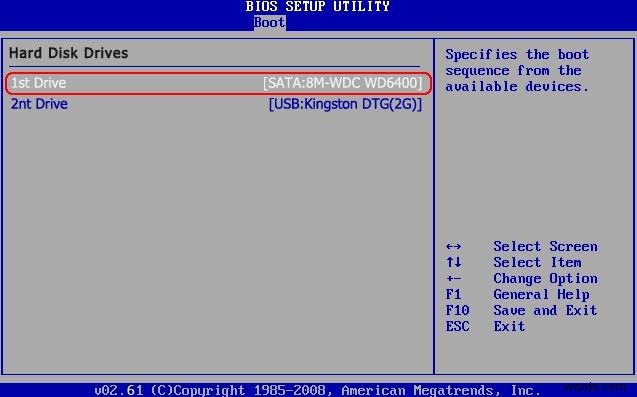Click the BIOS SETUP UTILITY title
The image size is (637, 397).
coord(318,7)
